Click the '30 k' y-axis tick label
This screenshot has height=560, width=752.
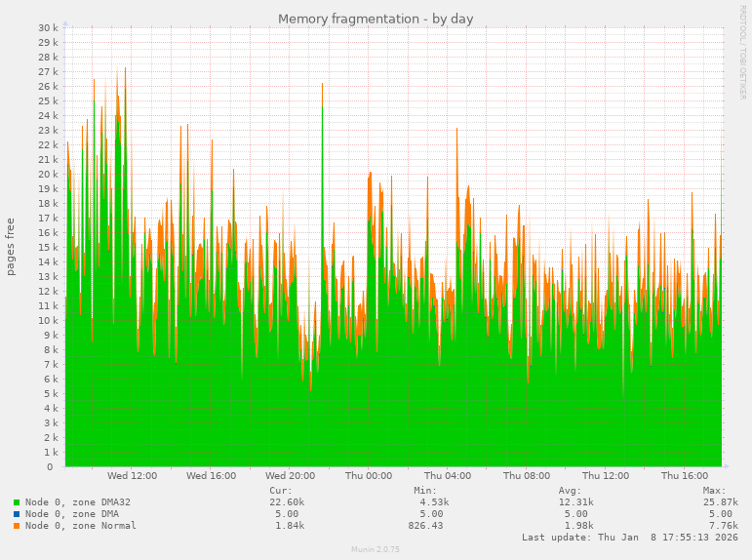click(x=49, y=28)
